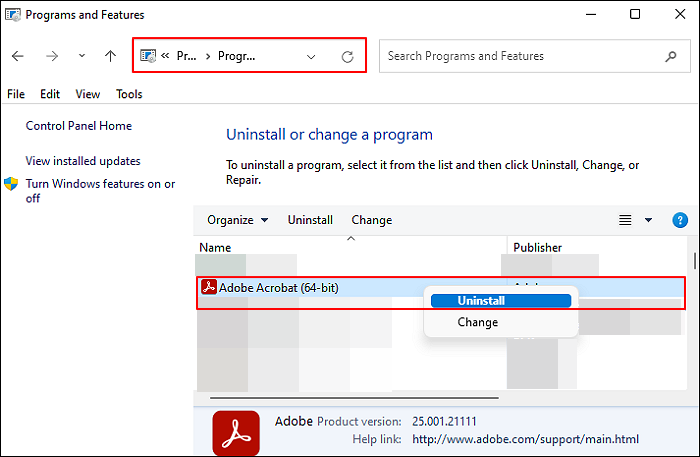Image resolution: width=700 pixels, height=457 pixels.
Task: Open the File menu
Action: coord(16,94)
